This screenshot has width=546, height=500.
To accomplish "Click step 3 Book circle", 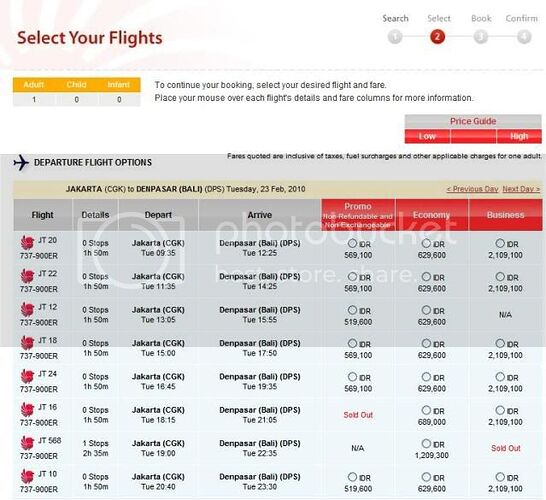I will [481, 37].
